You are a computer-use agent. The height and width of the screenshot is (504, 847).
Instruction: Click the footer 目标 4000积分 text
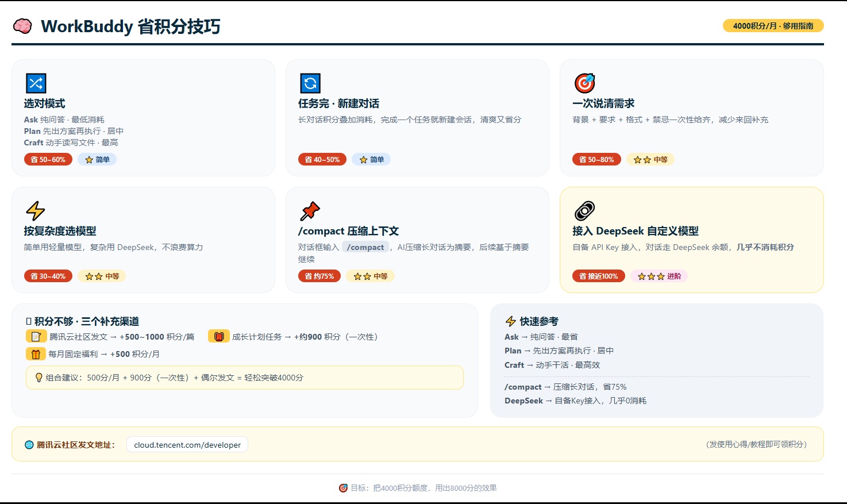[x=423, y=488]
